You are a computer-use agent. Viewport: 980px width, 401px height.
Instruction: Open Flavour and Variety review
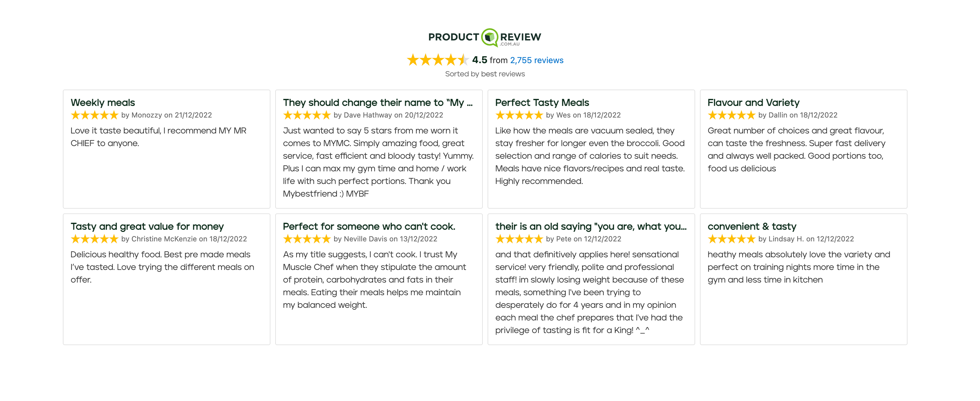click(x=753, y=102)
